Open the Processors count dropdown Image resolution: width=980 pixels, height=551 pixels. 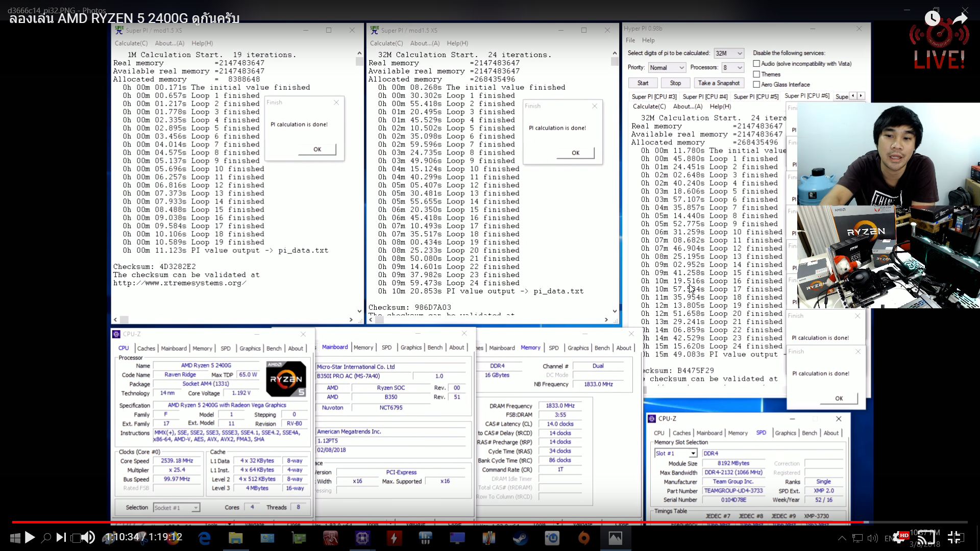pos(732,67)
